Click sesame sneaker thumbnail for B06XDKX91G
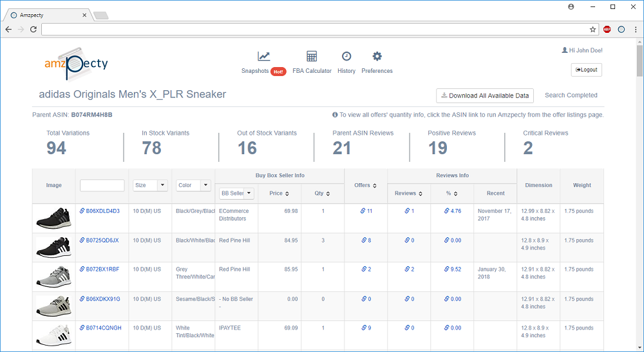 [53, 306]
